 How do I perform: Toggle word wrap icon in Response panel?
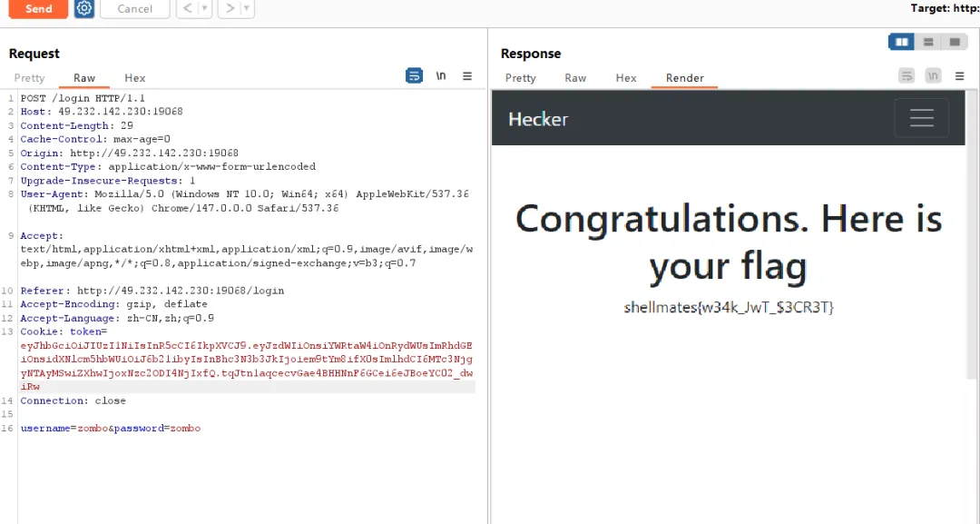click(x=906, y=76)
